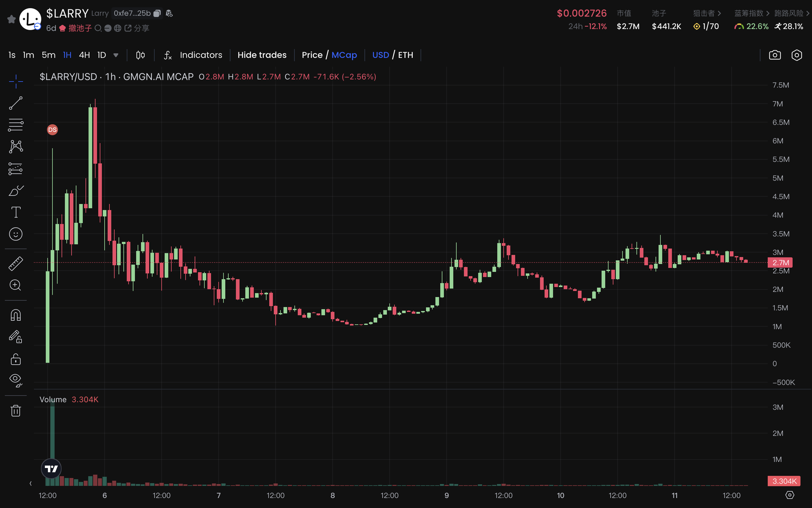Viewport: 812px width, 508px height.
Task: Select the brush drawing tool
Action: (x=15, y=190)
